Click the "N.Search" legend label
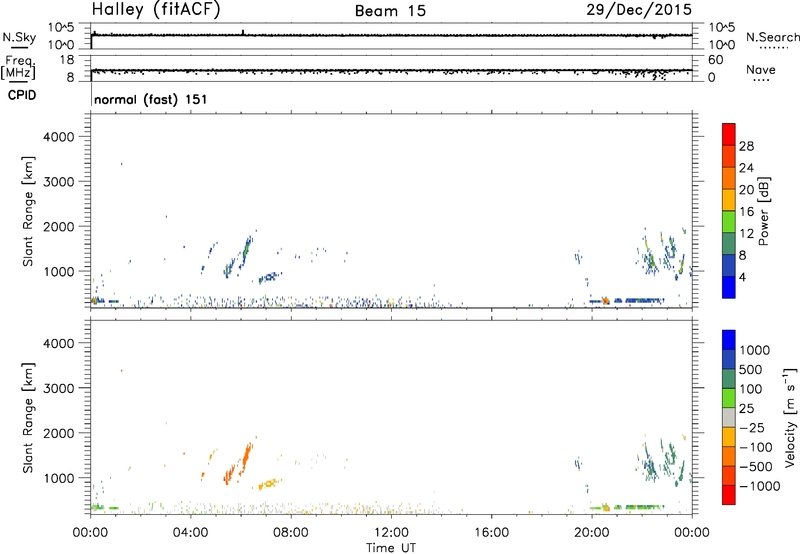 [x=772, y=37]
